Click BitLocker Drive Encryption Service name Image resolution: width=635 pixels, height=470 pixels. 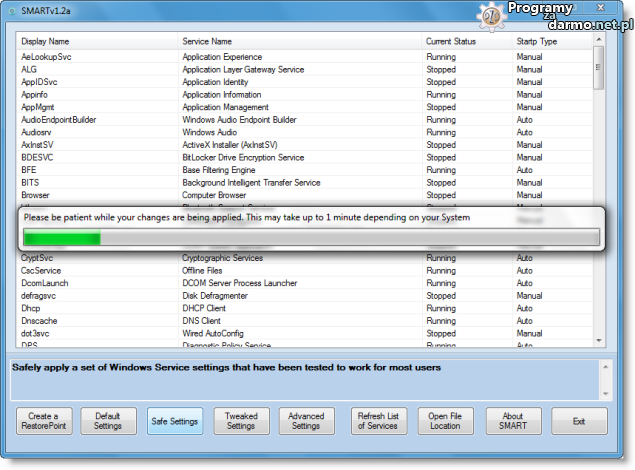tap(243, 157)
